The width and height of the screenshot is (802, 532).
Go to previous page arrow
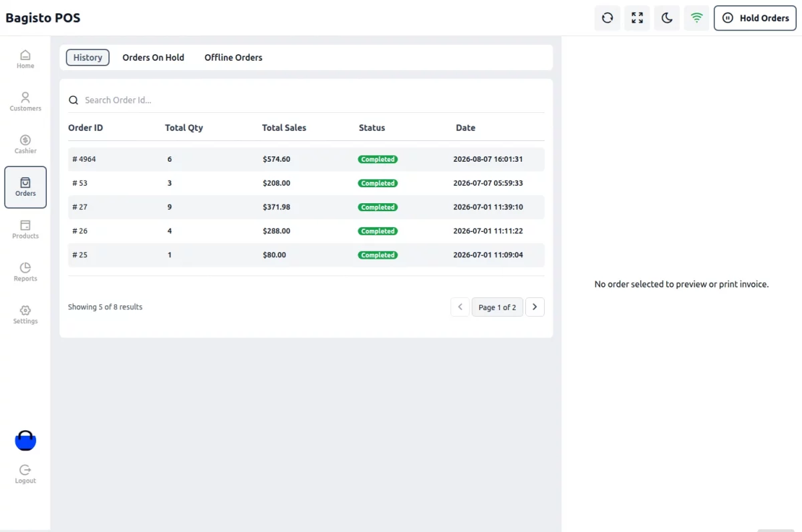pos(460,307)
